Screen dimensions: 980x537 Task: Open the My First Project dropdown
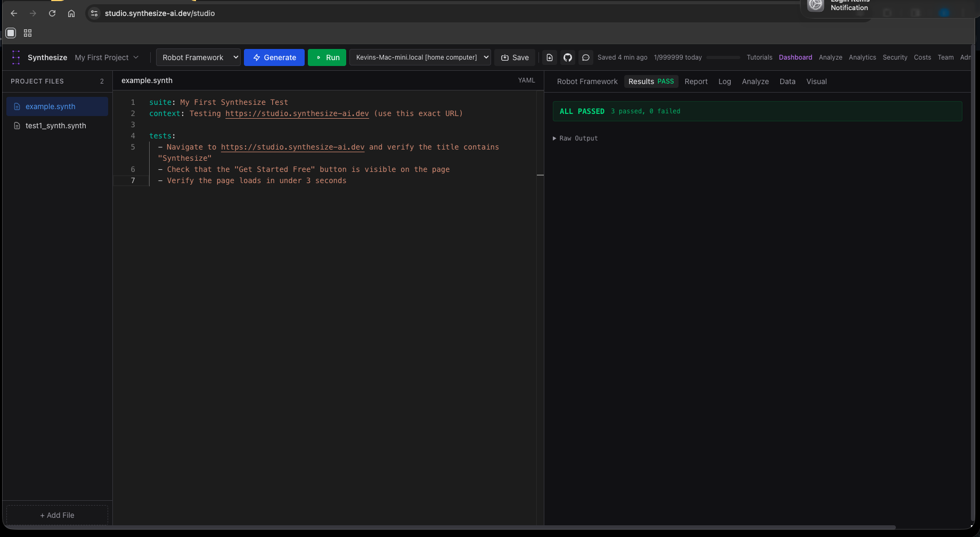106,57
